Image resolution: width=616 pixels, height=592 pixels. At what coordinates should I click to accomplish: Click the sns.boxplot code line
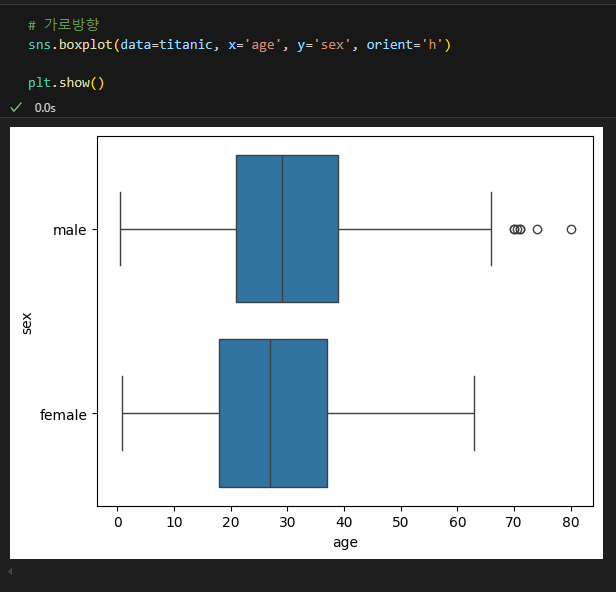click(240, 45)
